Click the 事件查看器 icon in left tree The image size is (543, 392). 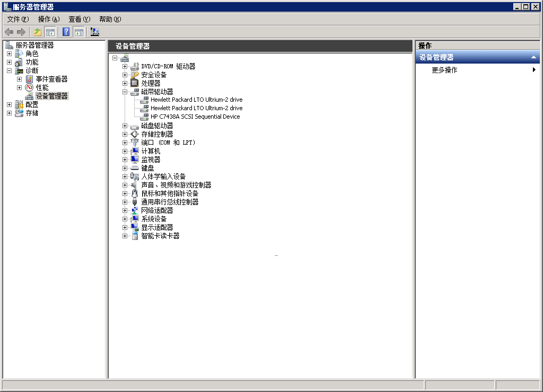[30, 79]
